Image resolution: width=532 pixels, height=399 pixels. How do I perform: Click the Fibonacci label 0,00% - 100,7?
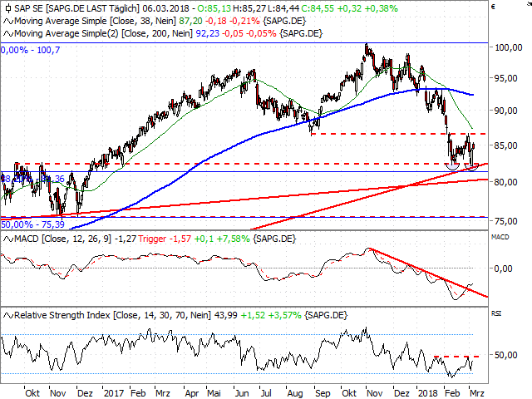click(30, 50)
